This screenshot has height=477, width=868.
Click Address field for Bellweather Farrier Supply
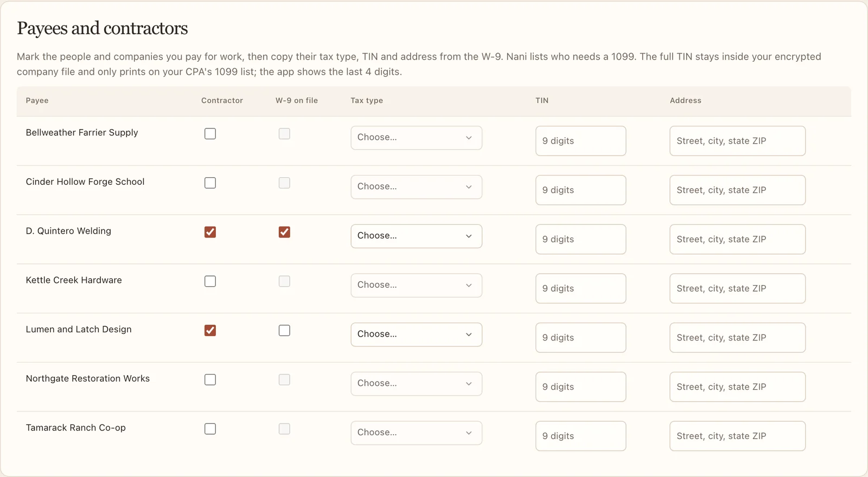pos(737,141)
